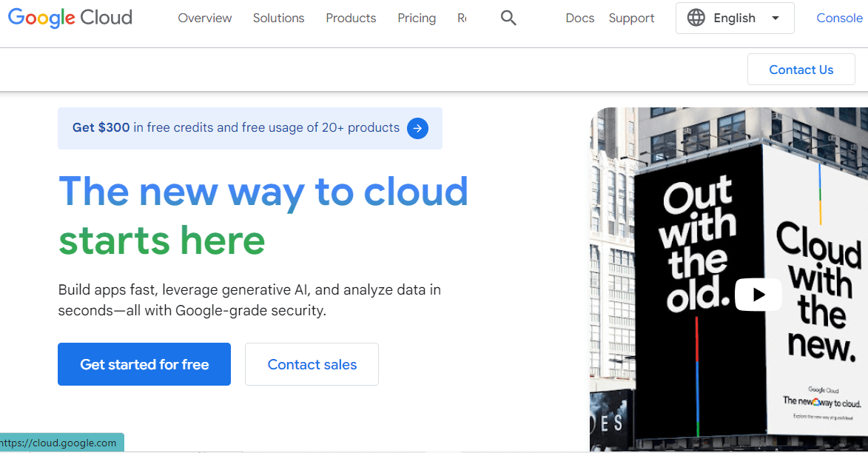Screen dimensions: 868x453
Task: Click Get started for free
Action: tap(144, 364)
